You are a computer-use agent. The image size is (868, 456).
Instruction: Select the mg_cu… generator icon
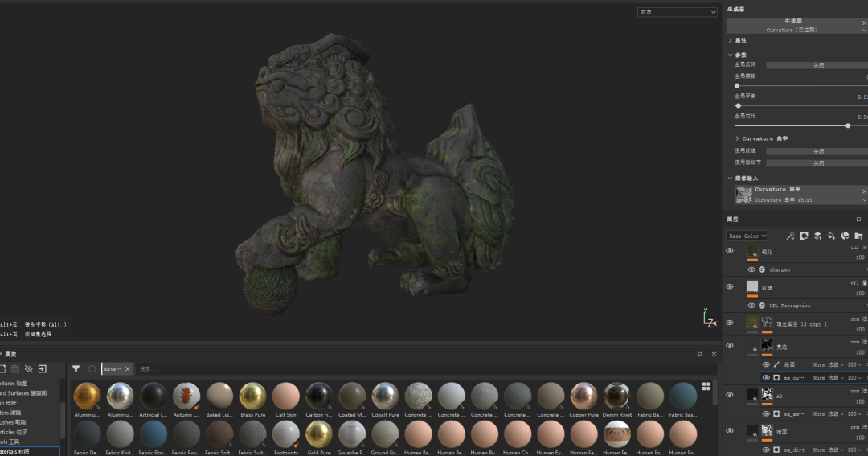tap(776, 378)
